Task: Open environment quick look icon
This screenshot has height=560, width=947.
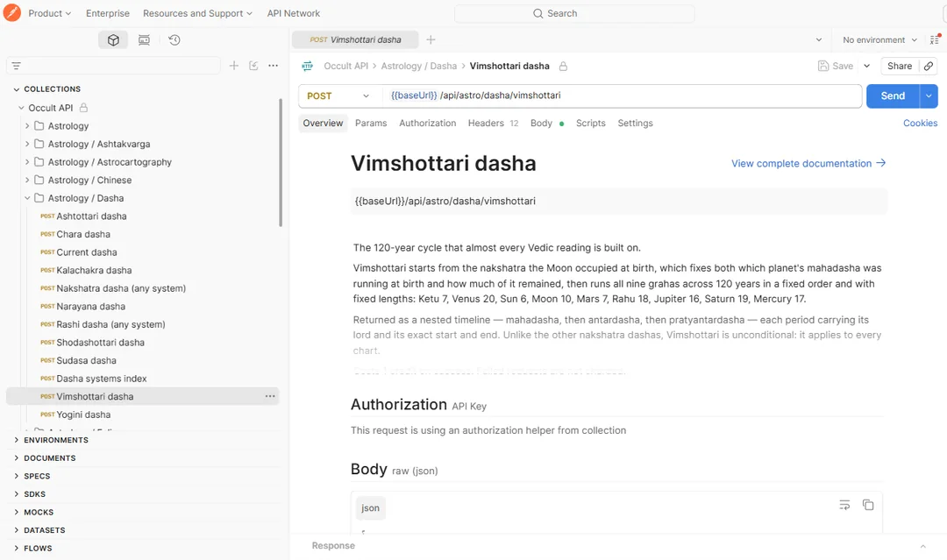Action: [x=935, y=39]
